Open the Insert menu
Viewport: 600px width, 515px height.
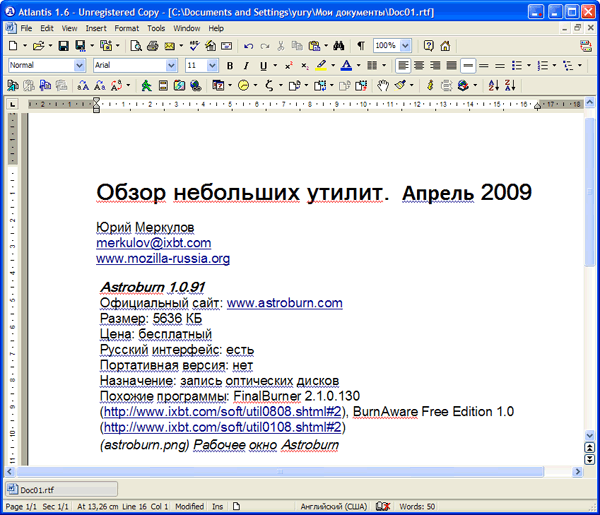96,28
